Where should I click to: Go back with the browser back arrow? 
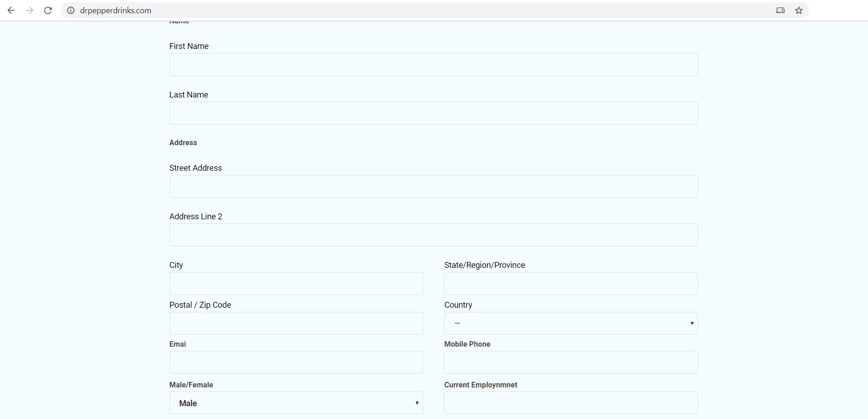pyautogui.click(x=11, y=11)
